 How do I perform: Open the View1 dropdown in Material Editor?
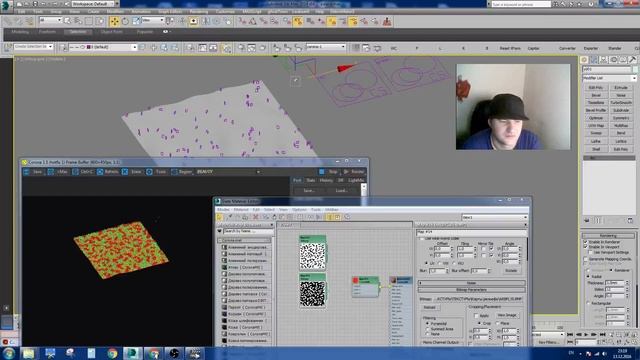pos(495,217)
